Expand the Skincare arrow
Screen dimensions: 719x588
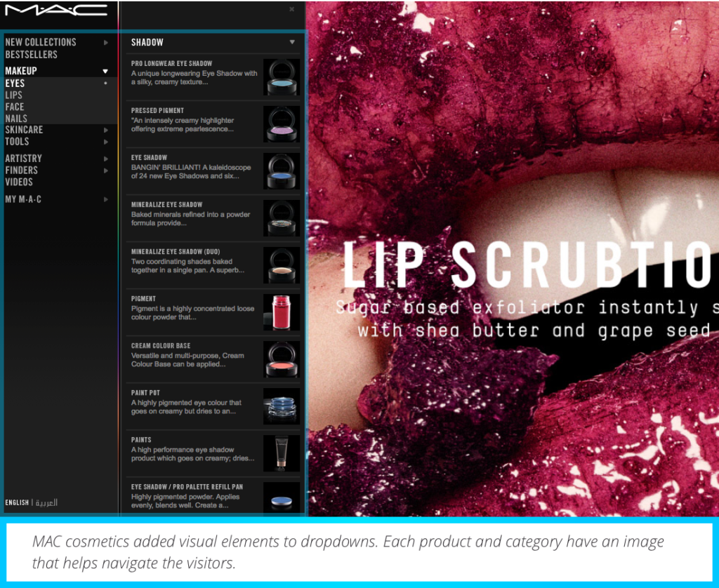(x=106, y=130)
